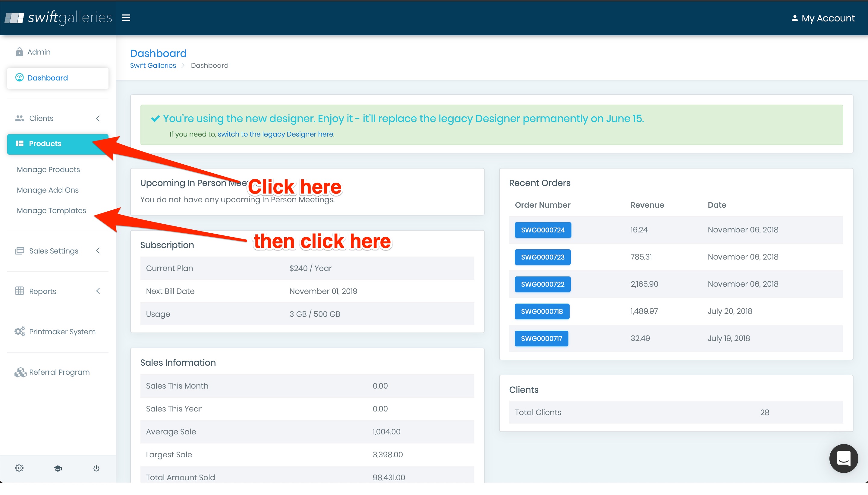868x495 pixels.
Task: Click the Clients people icon
Action: [x=19, y=118]
